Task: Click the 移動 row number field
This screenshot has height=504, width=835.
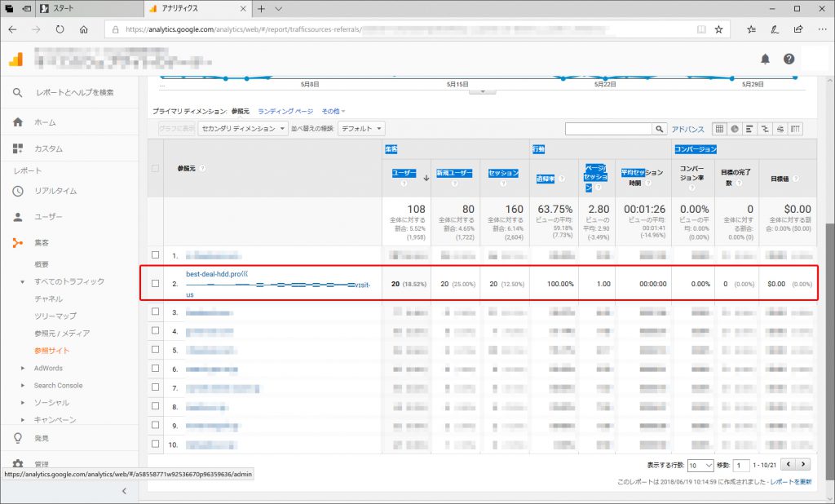Action: pos(740,465)
